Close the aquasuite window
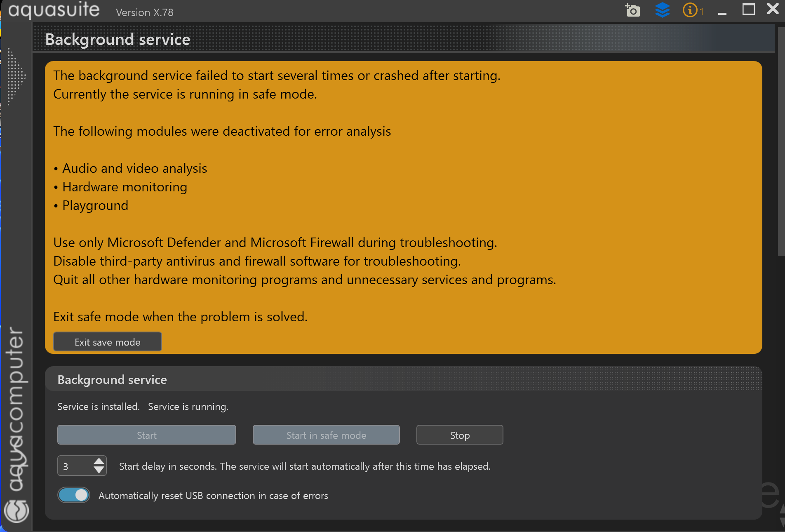This screenshot has height=532, width=785. coord(773,9)
